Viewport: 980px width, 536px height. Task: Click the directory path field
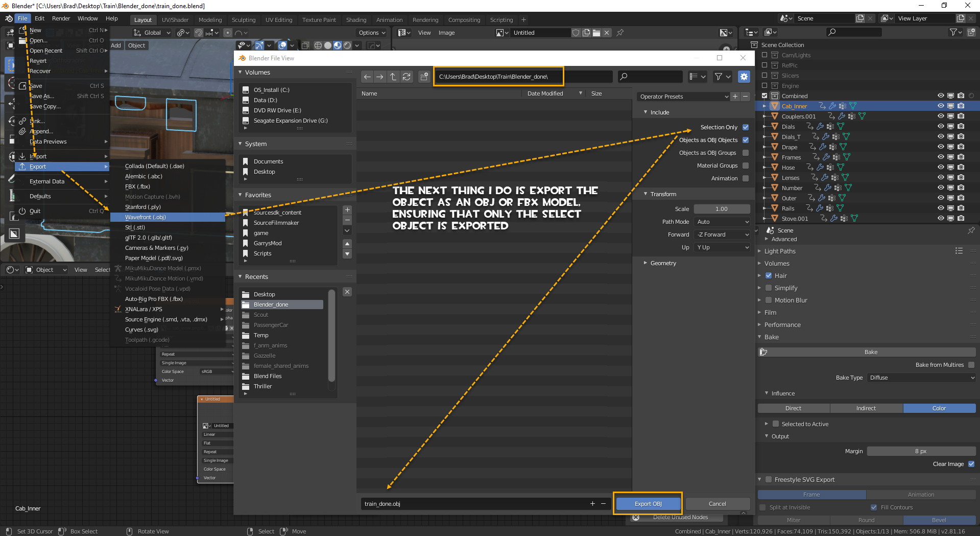pyautogui.click(x=523, y=77)
